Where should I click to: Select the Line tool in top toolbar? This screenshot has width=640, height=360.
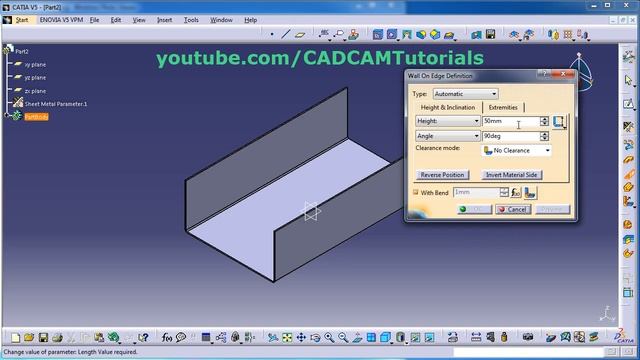[286, 35]
